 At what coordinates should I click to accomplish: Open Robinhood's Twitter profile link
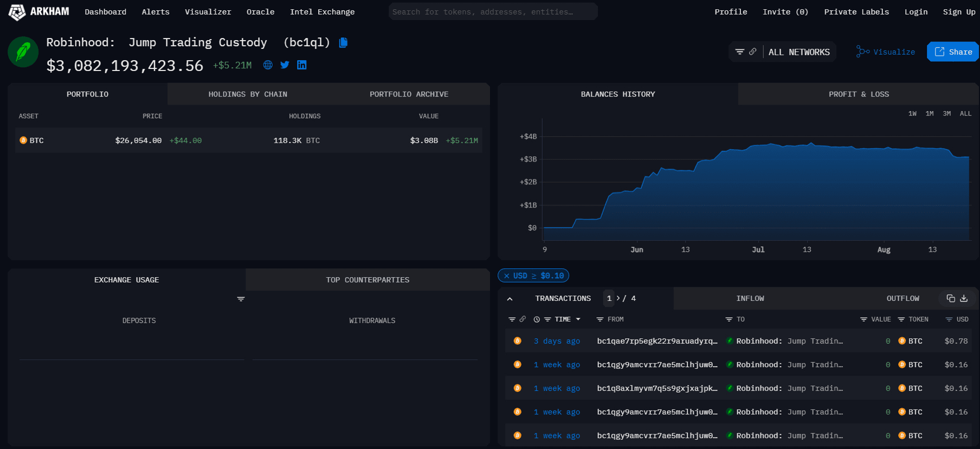coord(285,65)
